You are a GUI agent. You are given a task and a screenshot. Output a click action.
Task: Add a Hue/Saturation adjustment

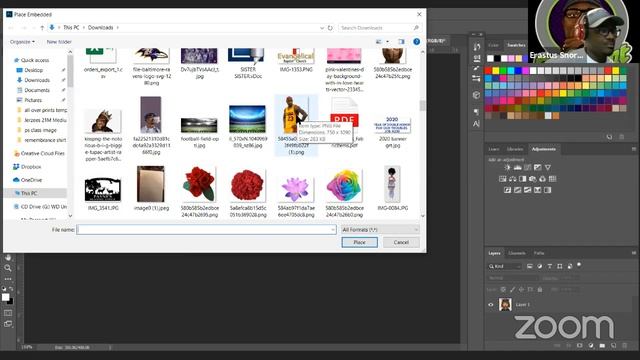tap(502, 179)
